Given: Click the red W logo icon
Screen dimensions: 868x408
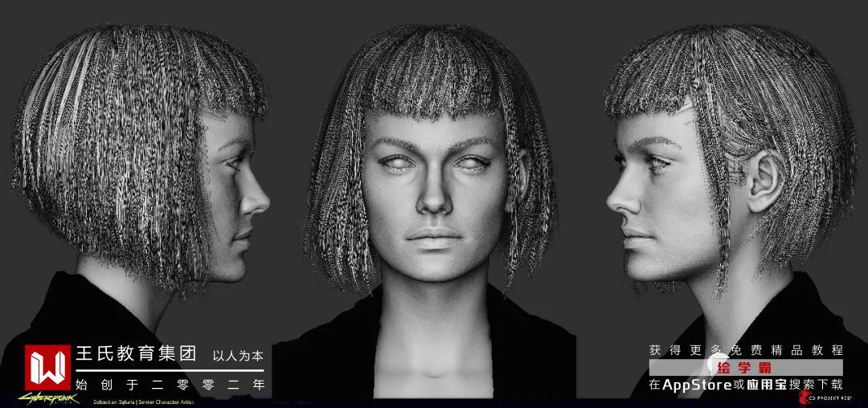Looking at the screenshot, I should click(47, 368).
